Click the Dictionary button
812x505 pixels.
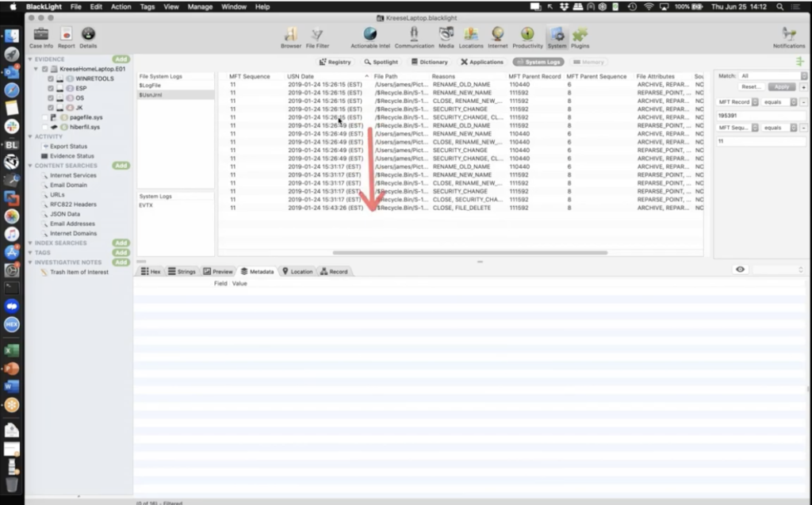click(429, 62)
